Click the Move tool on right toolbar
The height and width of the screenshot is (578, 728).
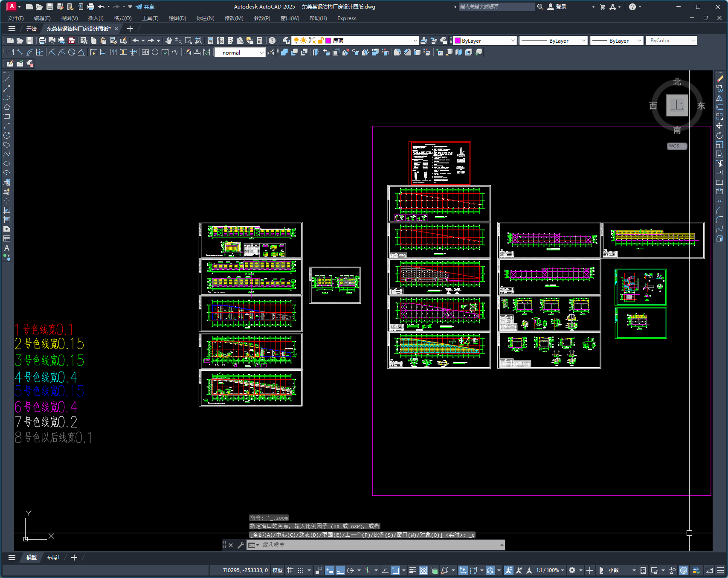pyautogui.click(x=719, y=126)
